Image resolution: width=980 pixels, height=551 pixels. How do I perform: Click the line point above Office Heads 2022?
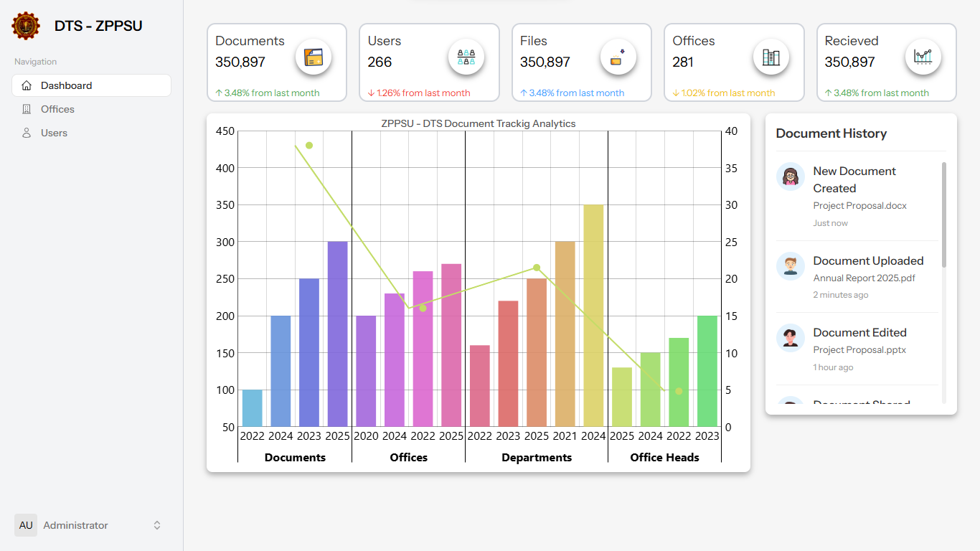[x=679, y=391]
